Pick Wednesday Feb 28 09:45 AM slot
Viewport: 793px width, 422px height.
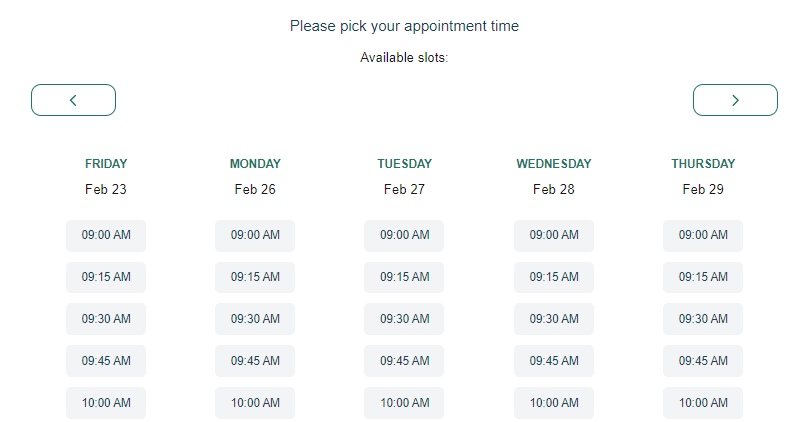click(554, 361)
